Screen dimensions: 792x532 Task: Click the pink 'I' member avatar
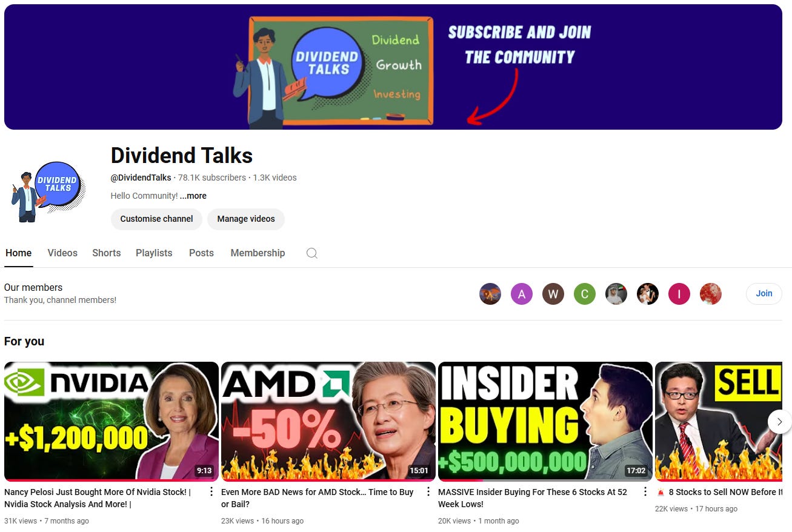(679, 294)
